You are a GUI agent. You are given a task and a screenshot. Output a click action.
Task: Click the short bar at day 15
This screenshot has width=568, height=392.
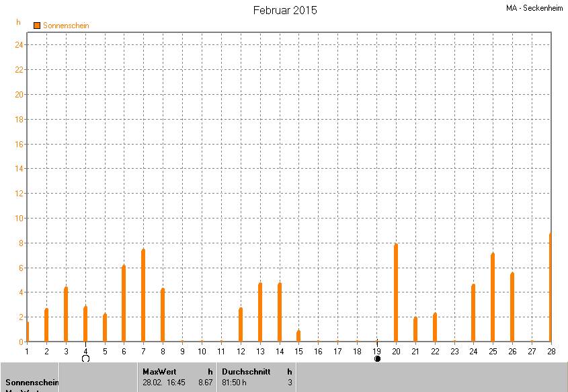[298, 336]
